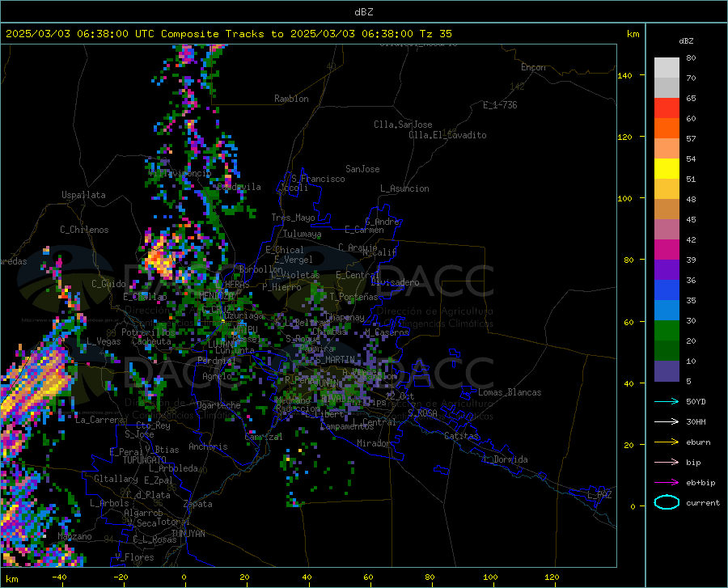Image resolution: width=728 pixels, height=588 pixels.
Task: Pick the dark green 10–20 dBZ swatch
Action: pyautogui.click(x=667, y=351)
